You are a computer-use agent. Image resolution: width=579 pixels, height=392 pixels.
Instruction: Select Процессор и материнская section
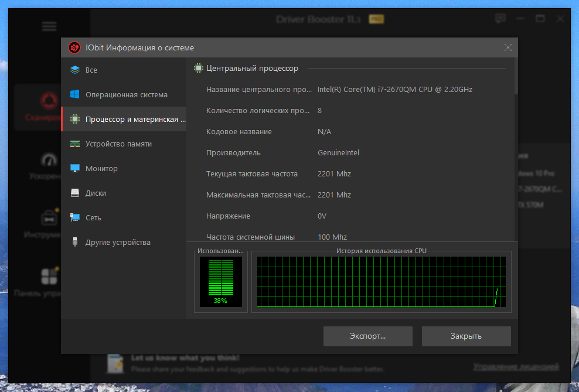pos(124,119)
